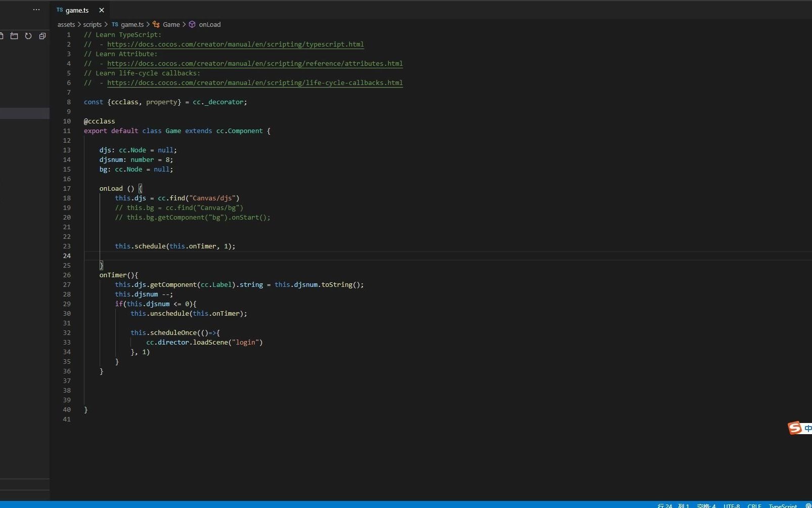This screenshot has width=812, height=508.
Task: Click 'this.schedule(this.onTimer, 1);' line
Action: point(175,246)
